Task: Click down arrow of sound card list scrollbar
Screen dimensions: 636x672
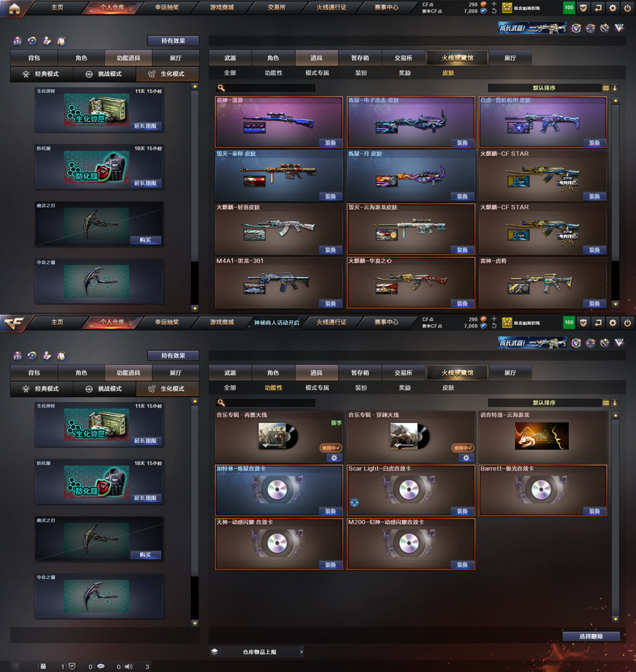Action: pos(615,619)
